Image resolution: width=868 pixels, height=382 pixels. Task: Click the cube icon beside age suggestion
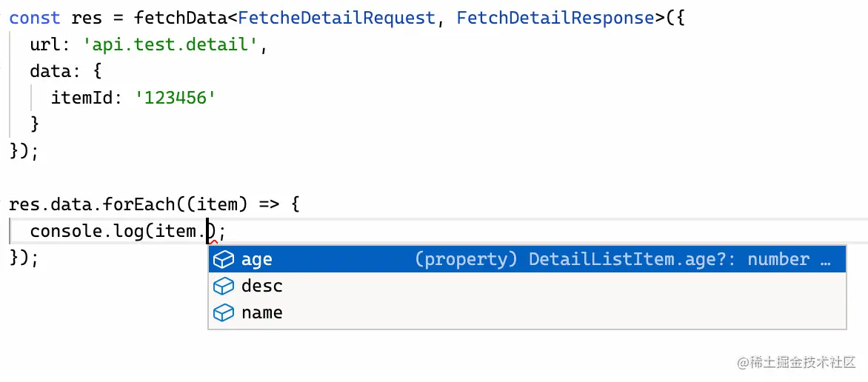(223, 259)
